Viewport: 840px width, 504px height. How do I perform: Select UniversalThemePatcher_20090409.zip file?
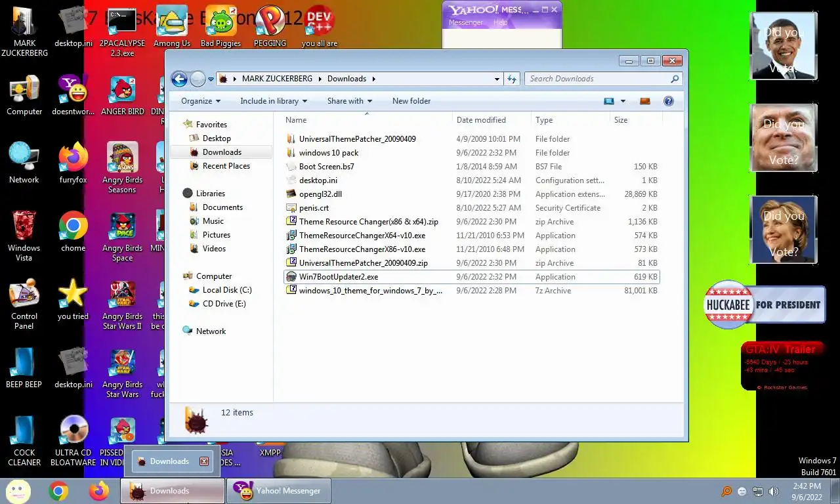363,263
